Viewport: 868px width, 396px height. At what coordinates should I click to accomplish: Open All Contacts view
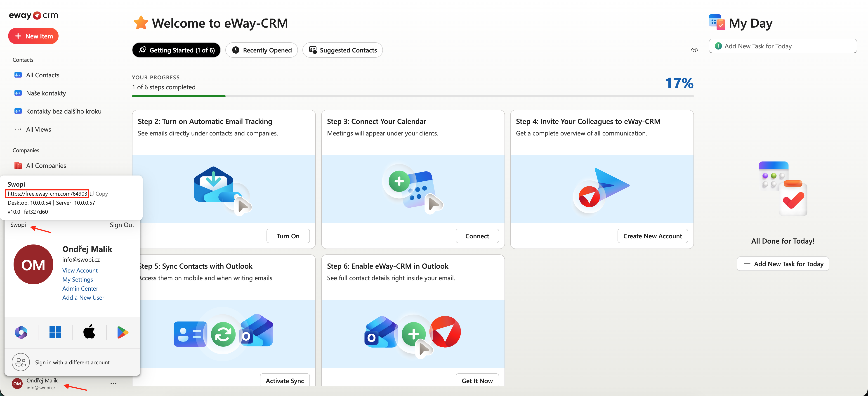[42, 75]
